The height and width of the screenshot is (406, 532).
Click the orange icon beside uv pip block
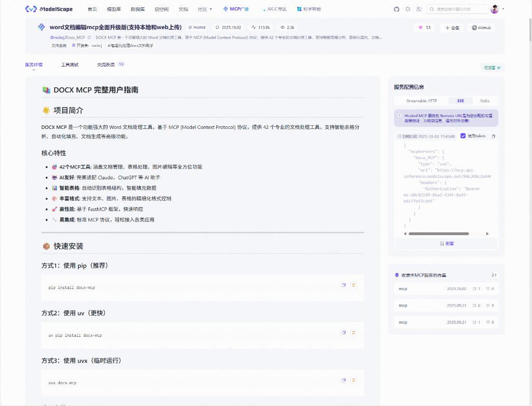coord(353,333)
